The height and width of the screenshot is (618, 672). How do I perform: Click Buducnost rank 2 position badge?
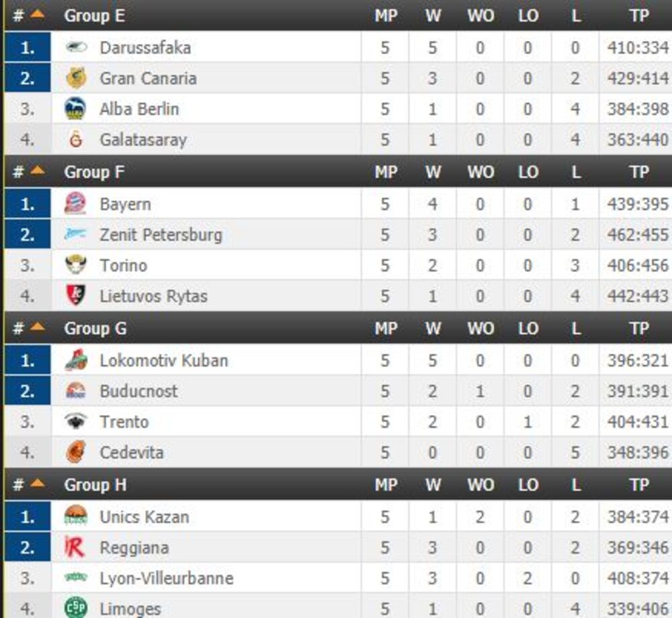coord(28,392)
